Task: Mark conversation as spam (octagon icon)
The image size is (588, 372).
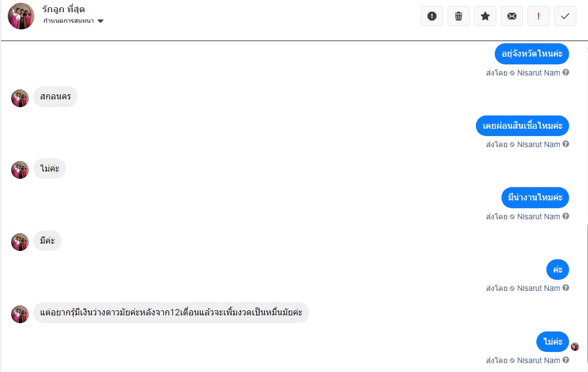Action: (432, 16)
